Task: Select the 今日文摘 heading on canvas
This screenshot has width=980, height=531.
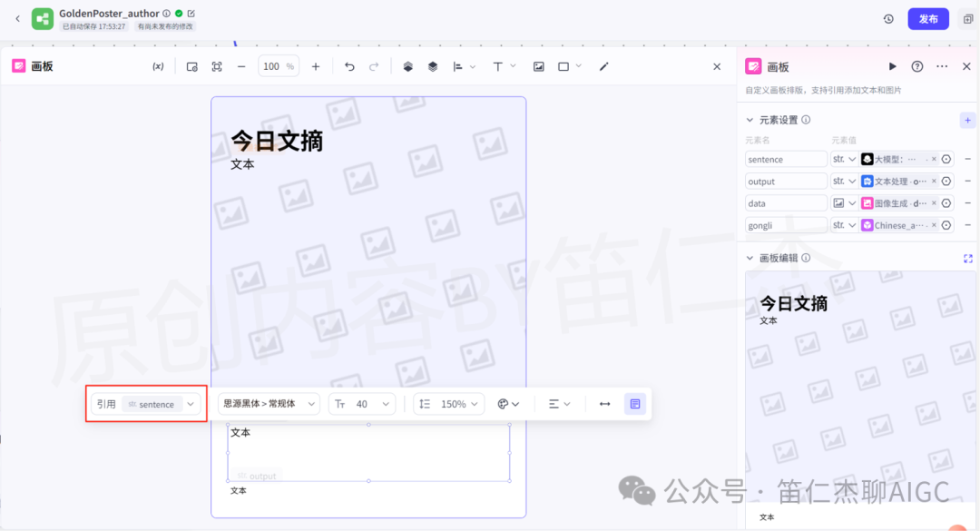Action: point(277,141)
